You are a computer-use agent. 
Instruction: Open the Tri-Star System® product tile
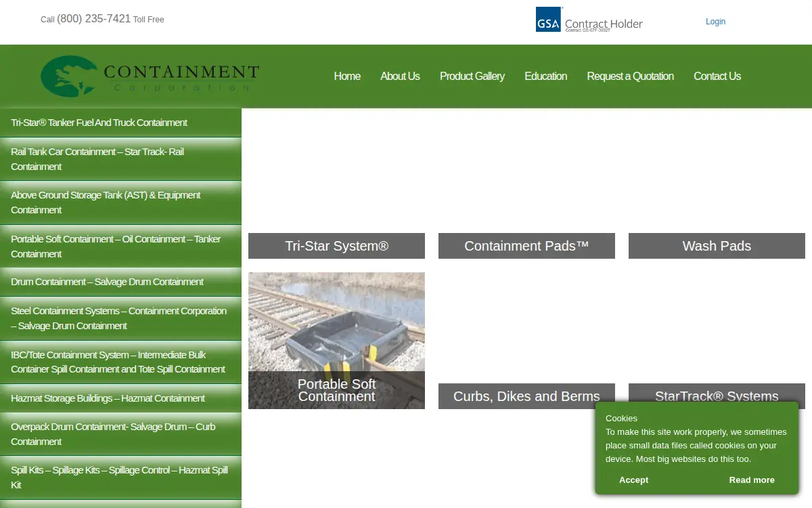click(336, 246)
